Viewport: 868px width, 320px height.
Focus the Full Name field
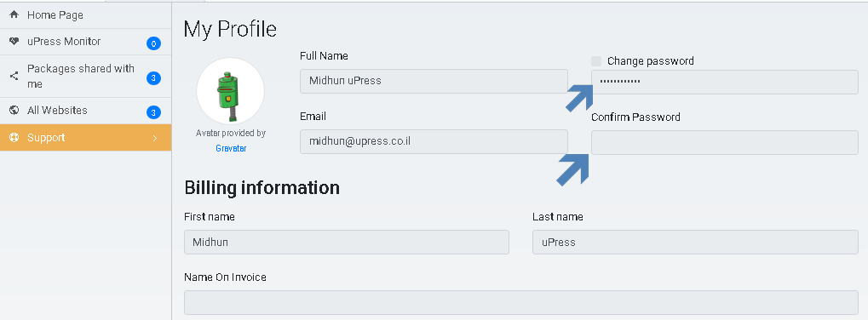click(x=434, y=81)
